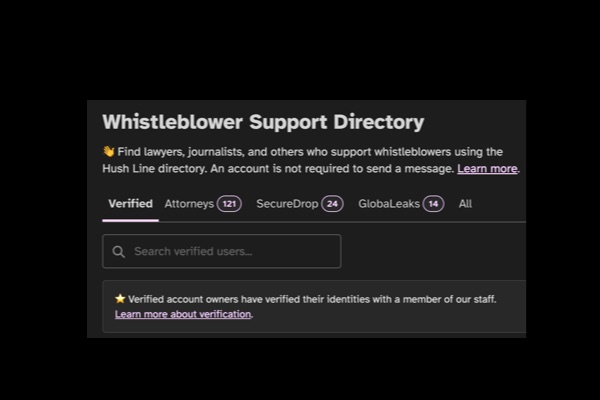
Task: Click the magnifying glass search icon
Action: [x=119, y=251]
